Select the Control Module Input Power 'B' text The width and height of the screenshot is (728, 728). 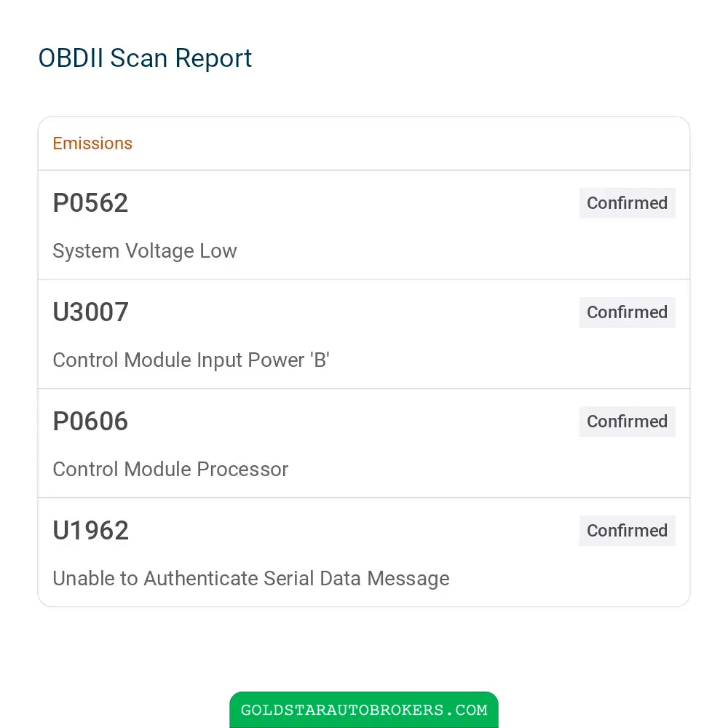point(191,360)
